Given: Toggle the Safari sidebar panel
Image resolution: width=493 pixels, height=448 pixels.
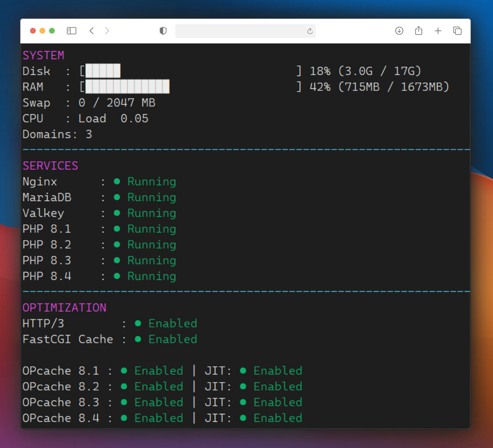Looking at the screenshot, I should point(72,31).
